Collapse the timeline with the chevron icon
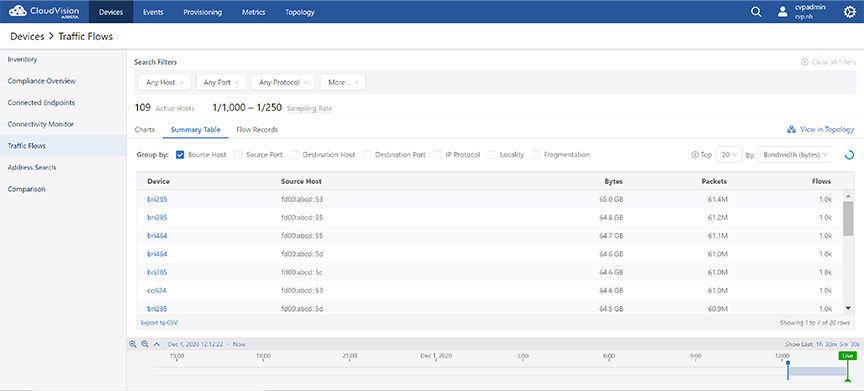Viewport: 864px width, 391px height. click(x=156, y=344)
